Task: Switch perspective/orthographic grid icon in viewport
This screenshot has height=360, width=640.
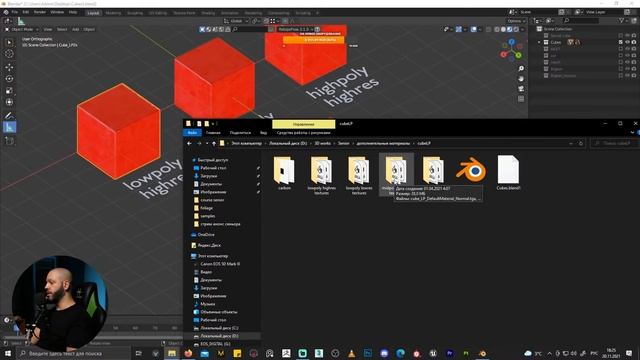Action: pos(521,99)
